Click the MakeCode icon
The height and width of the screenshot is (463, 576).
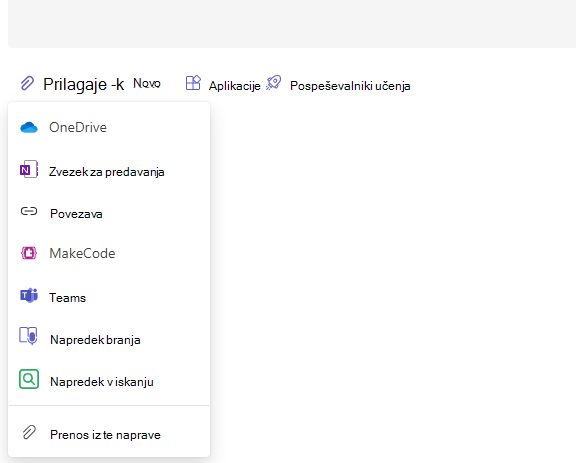click(x=29, y=253)
